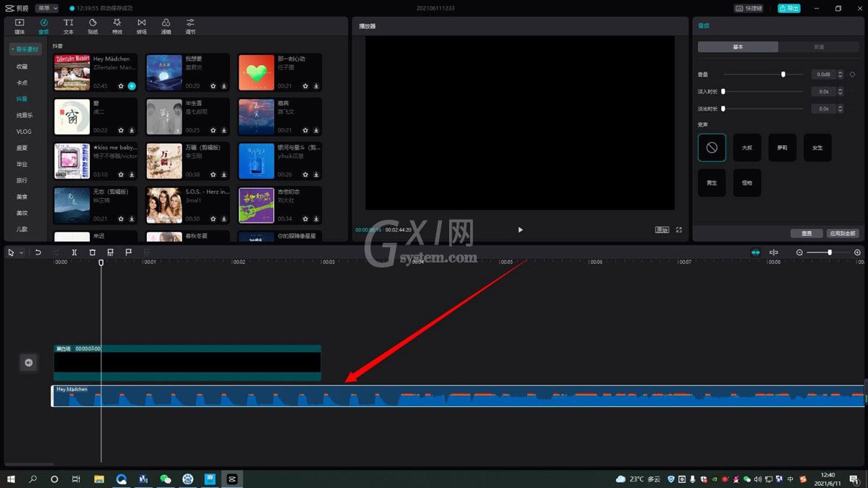Select the 怪物 voice effect

pos(747,183)
